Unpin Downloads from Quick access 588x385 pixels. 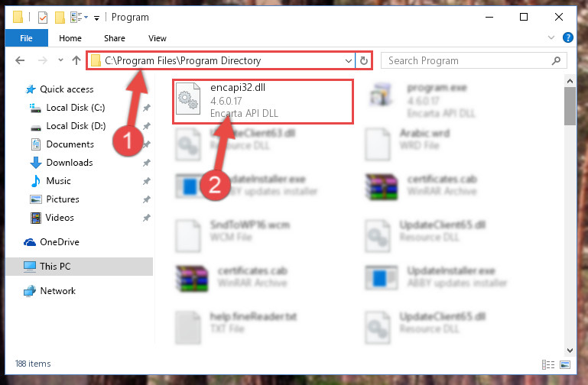[147, 163]
